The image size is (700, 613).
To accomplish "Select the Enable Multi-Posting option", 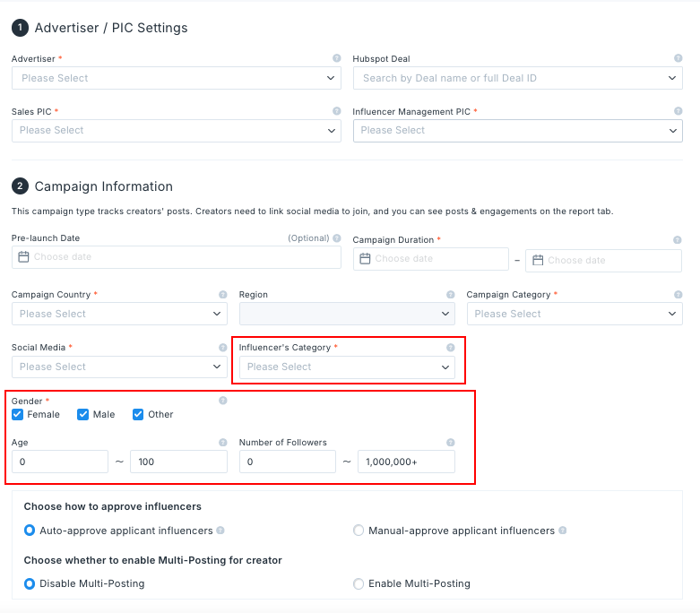I will (359, 583).
